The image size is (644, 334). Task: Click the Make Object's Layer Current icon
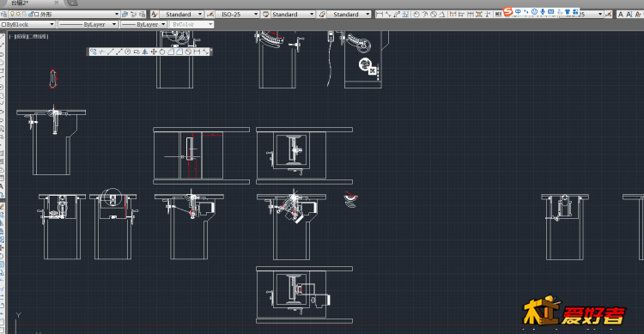[125, 15]
